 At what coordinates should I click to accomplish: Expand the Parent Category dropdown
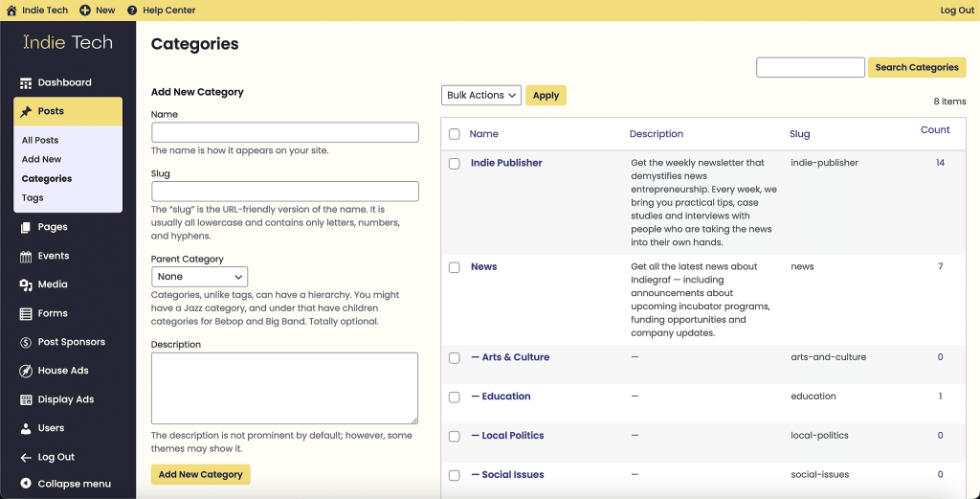pos(199,277)
